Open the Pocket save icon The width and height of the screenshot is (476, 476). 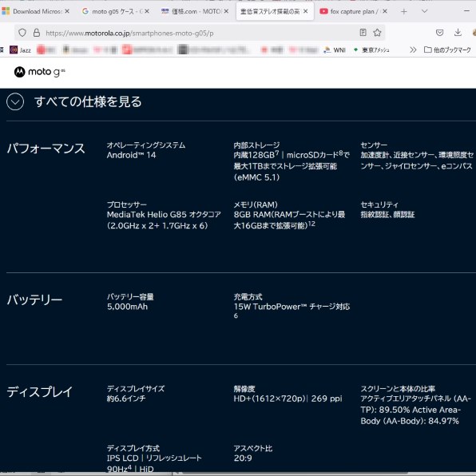click(439, 32)
